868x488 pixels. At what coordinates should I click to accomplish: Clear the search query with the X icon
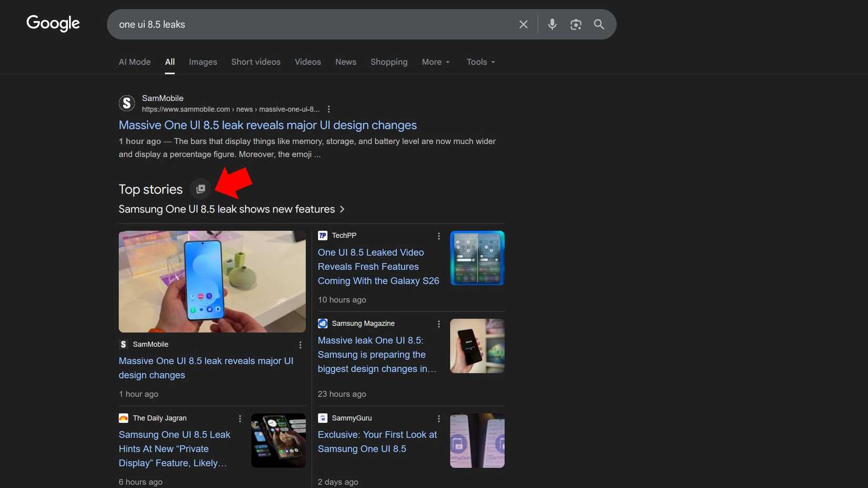(523, 24)
